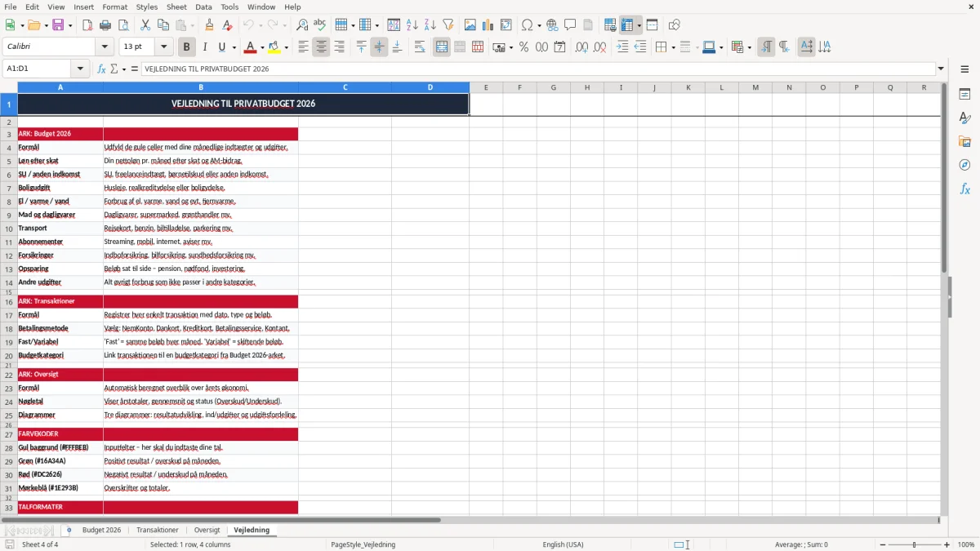This screenshot has height=551, width=980.
Task: Click the zoom slider handle
Action: pyautogui.click(x=914, y=544)
